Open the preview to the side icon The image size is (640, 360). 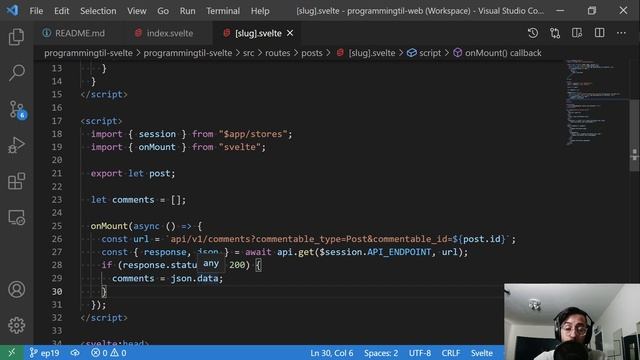(x=577, y=33)
